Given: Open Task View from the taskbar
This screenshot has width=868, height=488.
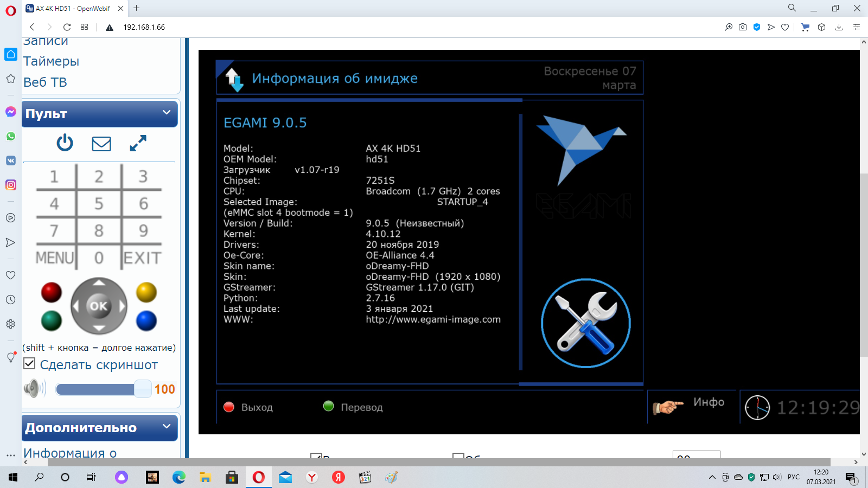Looking at the screenshot, I should tap(91, 477).
